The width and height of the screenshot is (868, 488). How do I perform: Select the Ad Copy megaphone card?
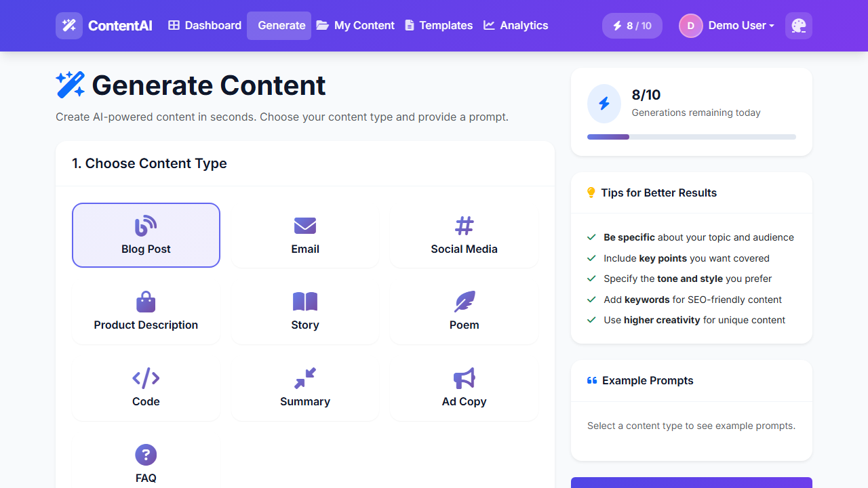[x=464, y=388]
